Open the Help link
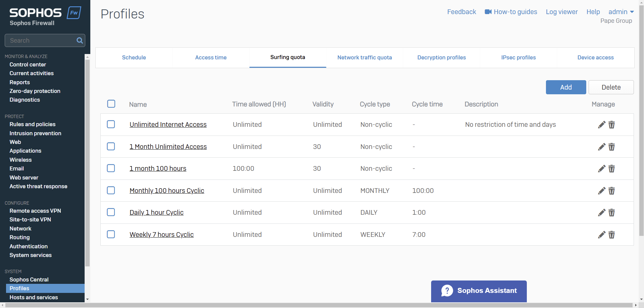The height and width of the screenshot is (308, 644). point(593,12)
